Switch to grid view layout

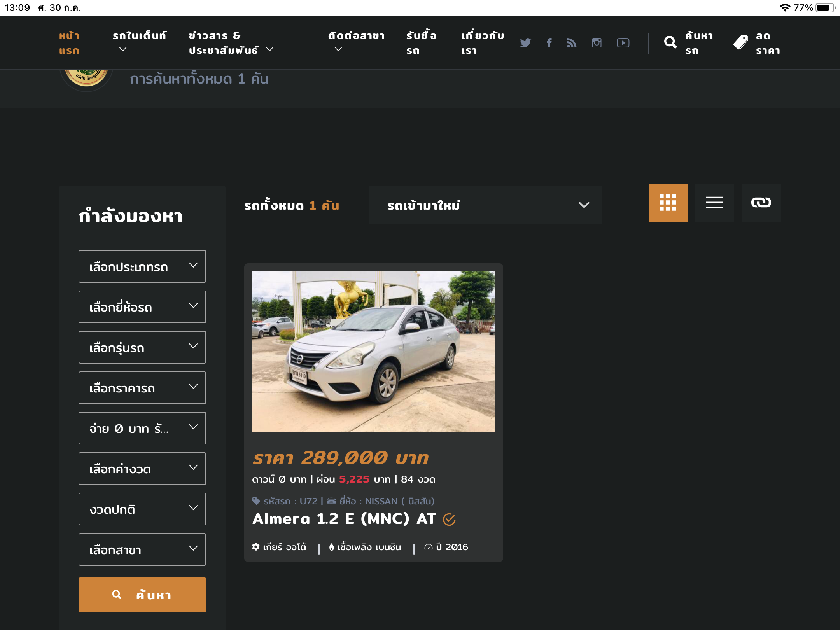point(668,203)
